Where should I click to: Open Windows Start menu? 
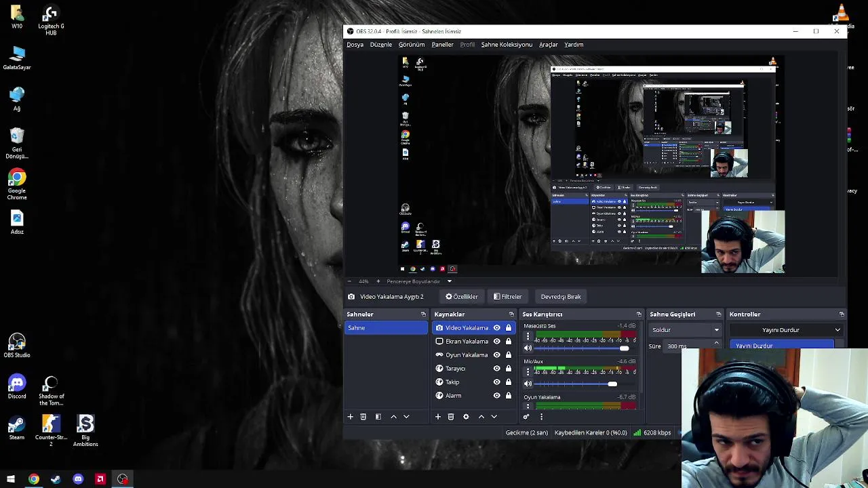[11, 479]
